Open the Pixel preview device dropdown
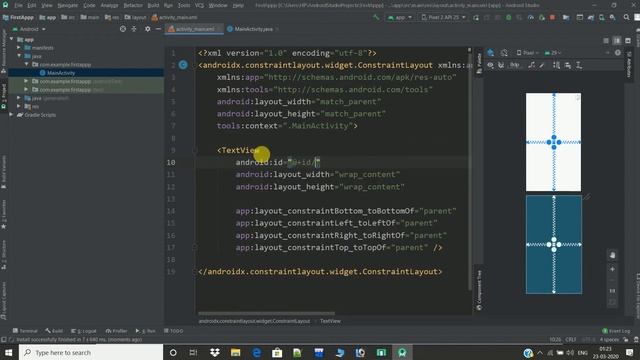This screenshot has width=640, height=360. click(x=527, y=53)
